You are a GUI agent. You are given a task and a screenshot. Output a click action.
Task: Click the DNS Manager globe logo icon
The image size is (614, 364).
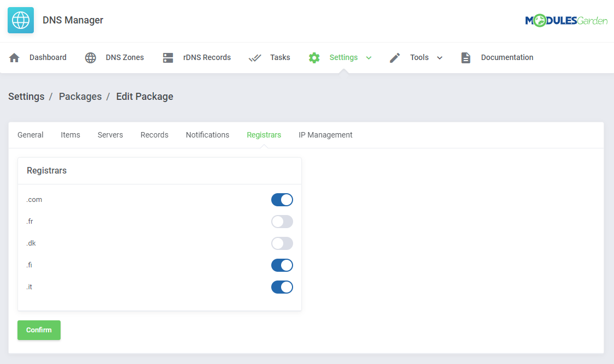pos(21,20)
